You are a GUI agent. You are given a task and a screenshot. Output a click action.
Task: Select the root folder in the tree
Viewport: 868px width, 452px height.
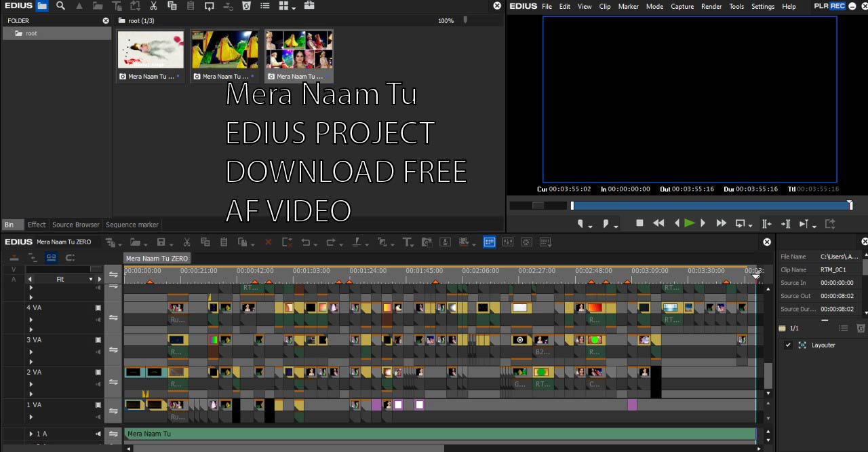pyautogui.click(x=57, y=33)
